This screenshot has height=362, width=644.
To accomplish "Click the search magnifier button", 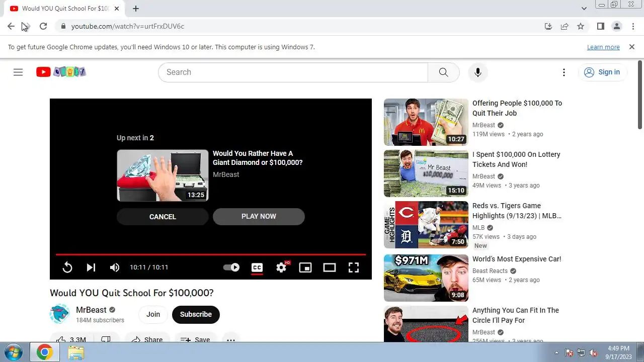I will pos(443,72).
